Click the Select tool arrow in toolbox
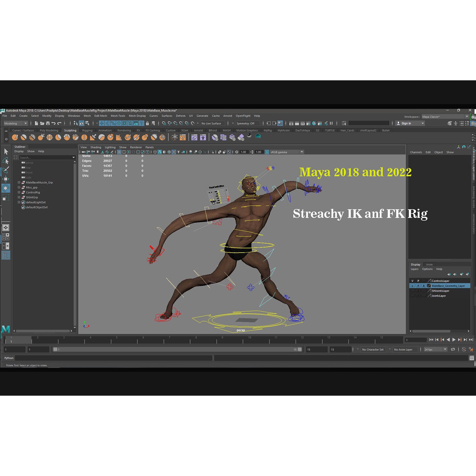The image size is (476, 476). point(6,151)
